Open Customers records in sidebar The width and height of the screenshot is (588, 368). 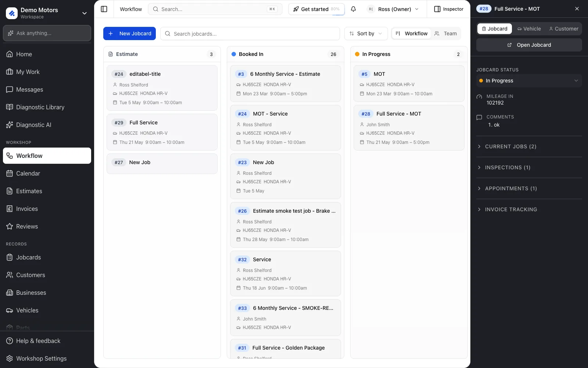(47, 275)
